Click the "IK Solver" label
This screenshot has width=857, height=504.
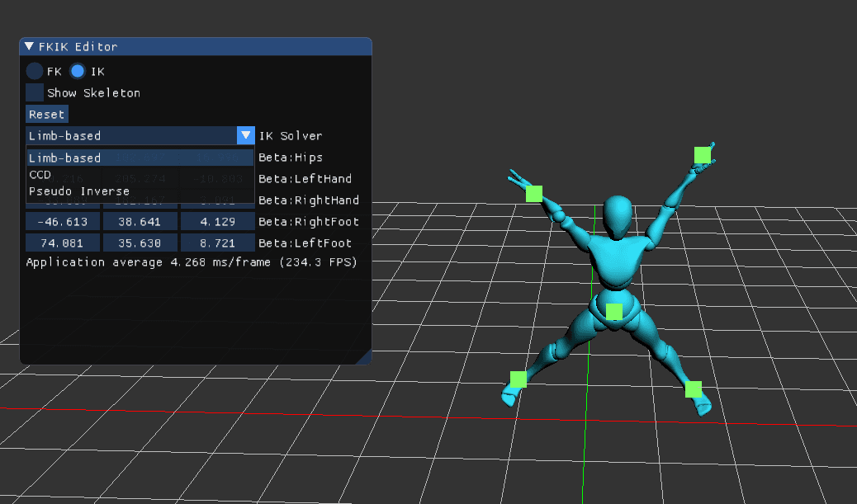tap(291, 136)
